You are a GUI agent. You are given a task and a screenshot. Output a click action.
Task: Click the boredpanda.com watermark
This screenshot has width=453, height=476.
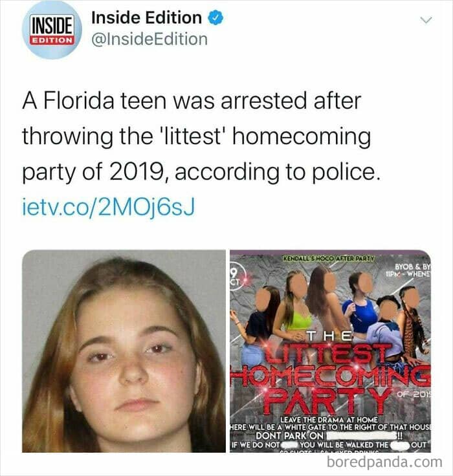click(384, 462)
